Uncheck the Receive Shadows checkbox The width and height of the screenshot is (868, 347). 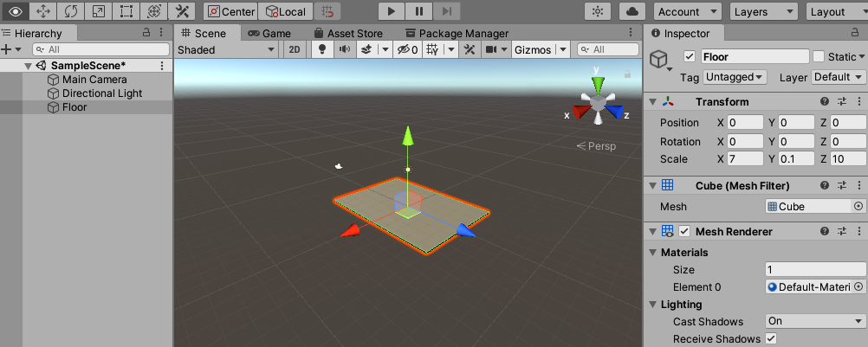click(770, 338)
